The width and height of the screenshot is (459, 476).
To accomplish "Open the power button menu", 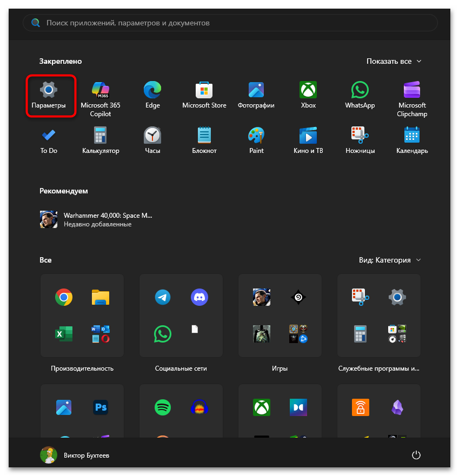I will (x=416, y=455).
